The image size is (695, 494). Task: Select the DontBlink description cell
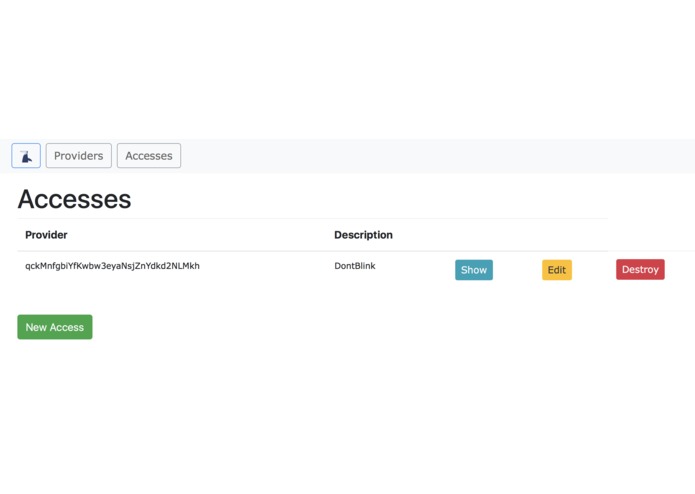355,266
